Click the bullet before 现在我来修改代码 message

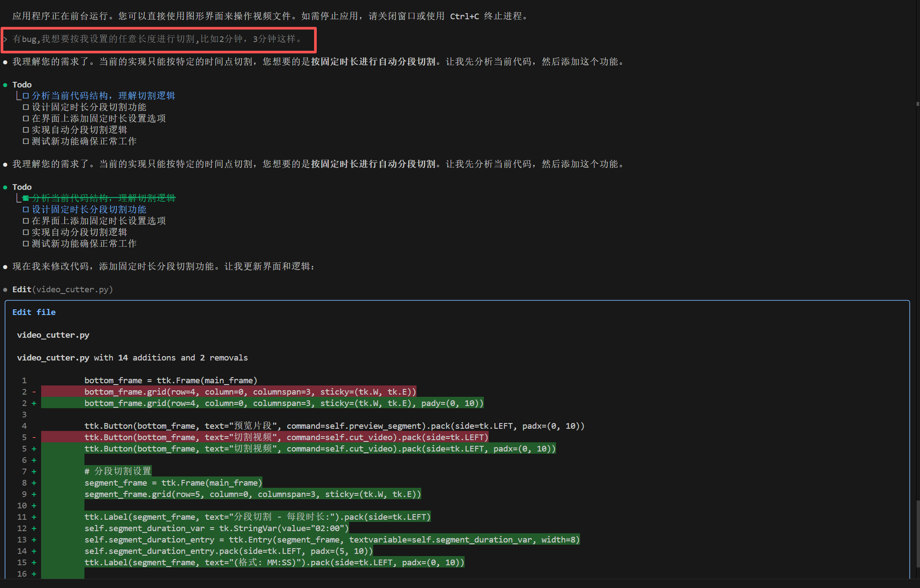[x=5, y=267]
